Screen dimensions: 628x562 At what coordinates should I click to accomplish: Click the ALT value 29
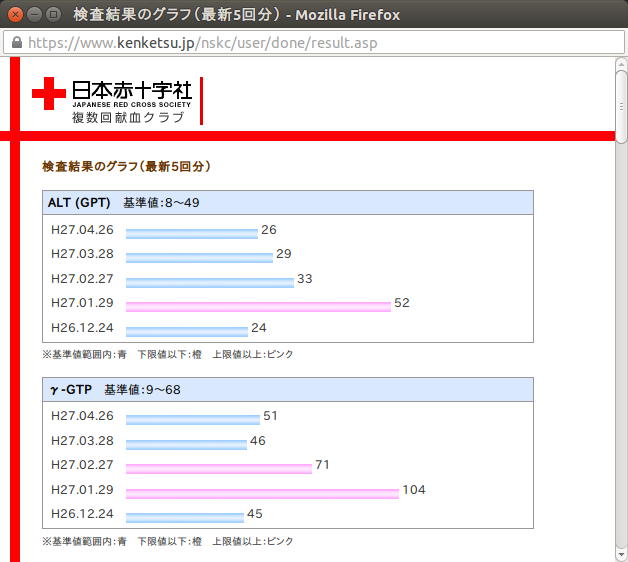click(284, 254)
